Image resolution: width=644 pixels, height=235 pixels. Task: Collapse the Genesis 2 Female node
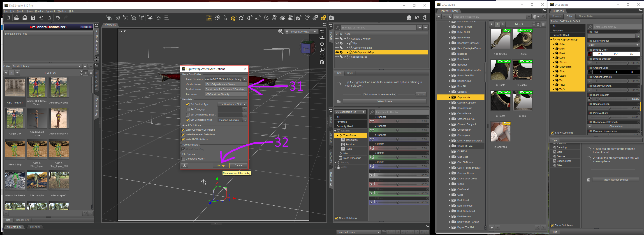coord(345,39)
